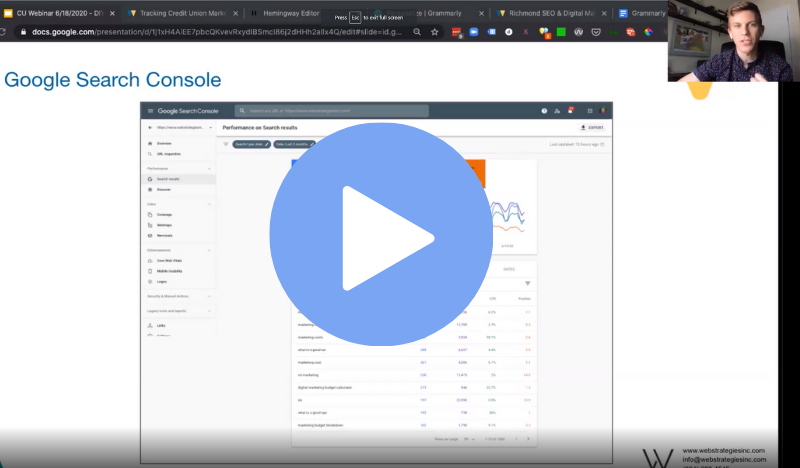
Task: Switch to Richmond SEO & Digital Marketing tab
Action: click(552, 13)
